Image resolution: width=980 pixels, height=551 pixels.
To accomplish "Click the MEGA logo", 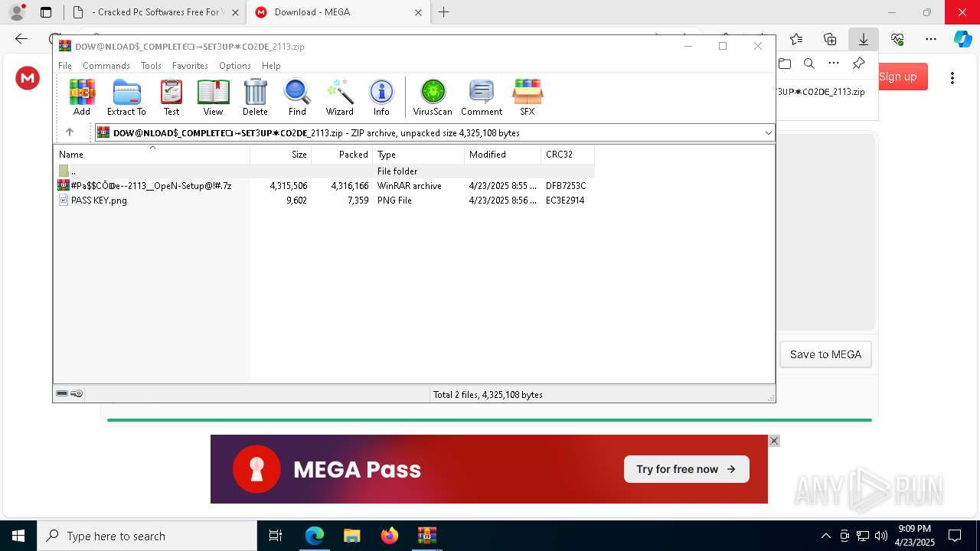I will [x=28, y=77].
